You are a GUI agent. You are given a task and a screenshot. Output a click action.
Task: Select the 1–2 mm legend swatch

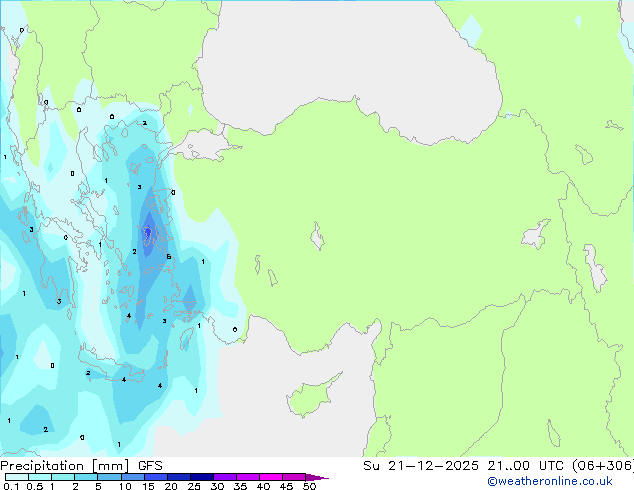click(x=63, y=477)
